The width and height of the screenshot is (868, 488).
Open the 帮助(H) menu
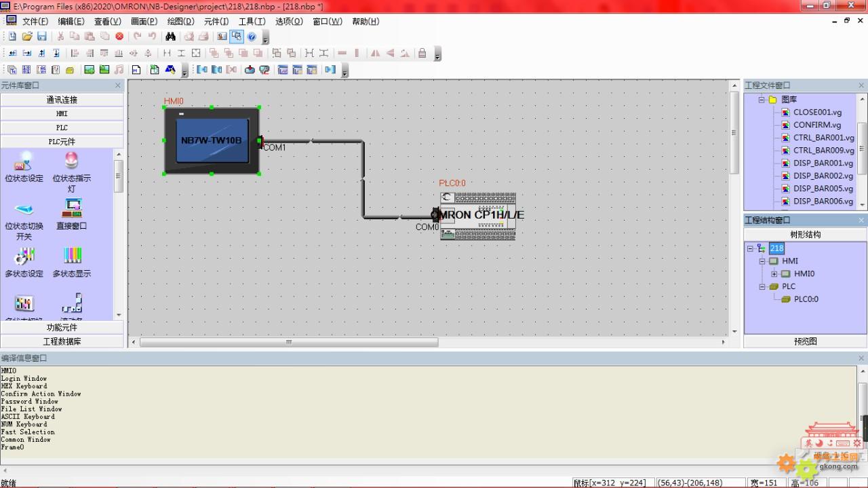[x=366, y=21]
